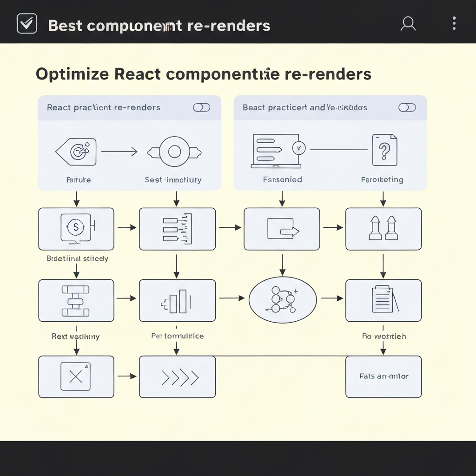Click the checkmark logo icon top left
The image size is (476, 476).
point(26,23)
